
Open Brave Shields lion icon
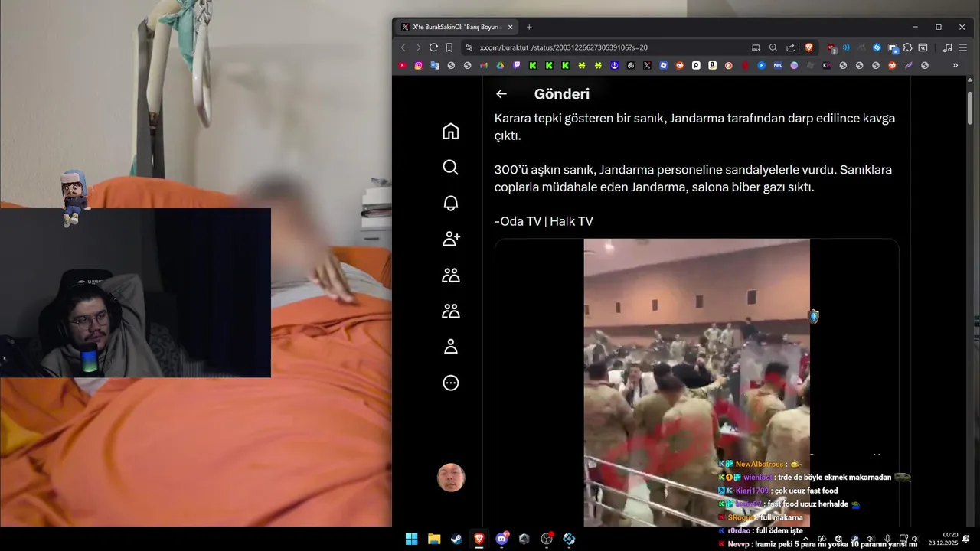click(809, 47)
